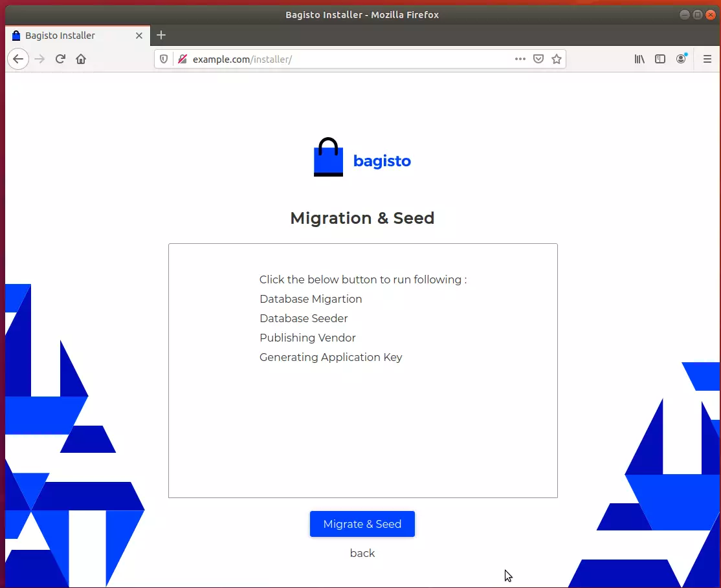Close the Bagisto Installer tab
This screenshot has height=588, width=721.
tap(139, 36)
